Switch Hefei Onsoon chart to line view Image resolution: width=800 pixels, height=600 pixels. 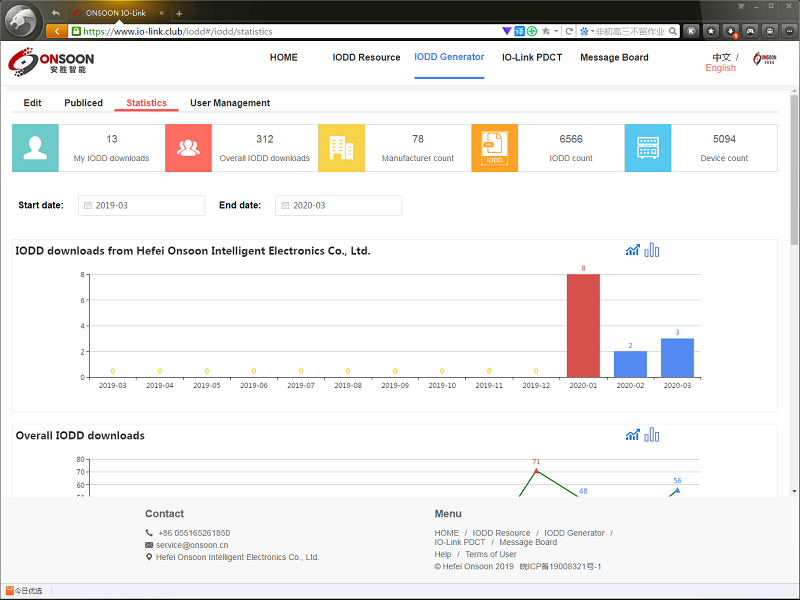tap(633, 250)
